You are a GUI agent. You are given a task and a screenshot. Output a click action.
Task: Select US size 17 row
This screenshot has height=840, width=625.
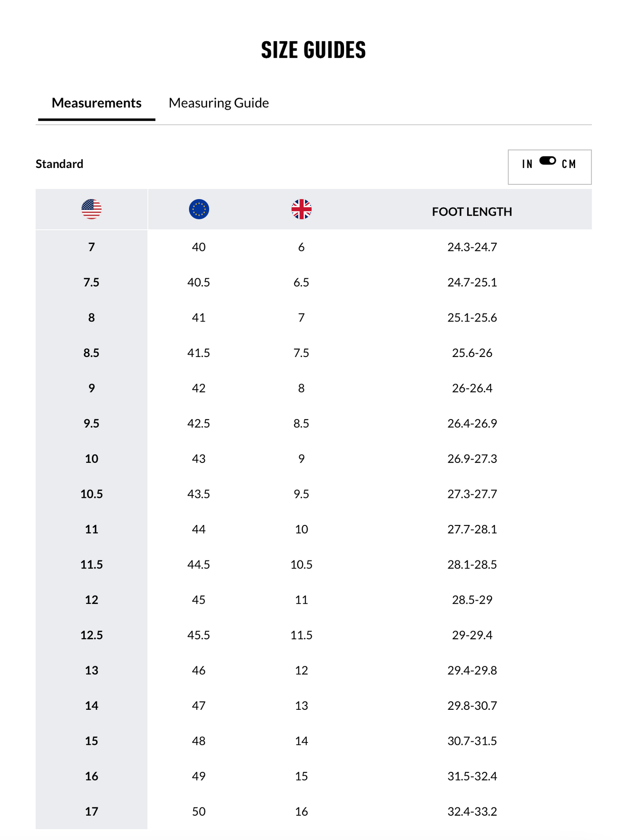click(x=91, y=812)
